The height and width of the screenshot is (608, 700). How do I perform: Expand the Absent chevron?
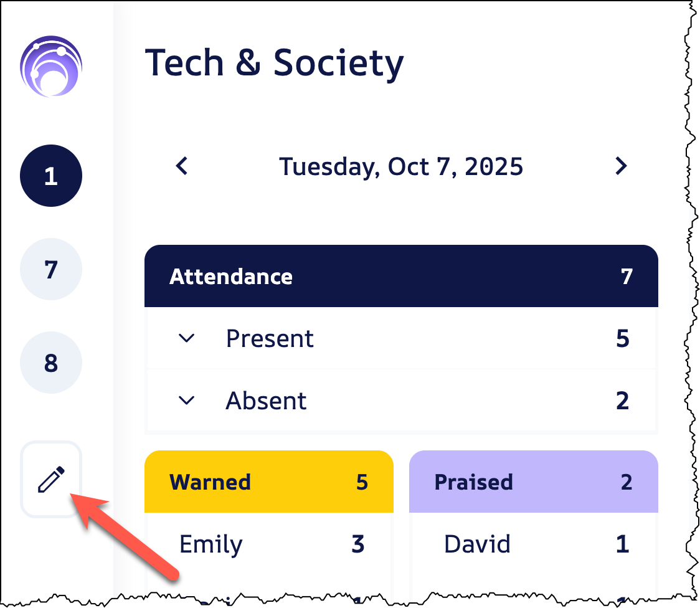186,401
